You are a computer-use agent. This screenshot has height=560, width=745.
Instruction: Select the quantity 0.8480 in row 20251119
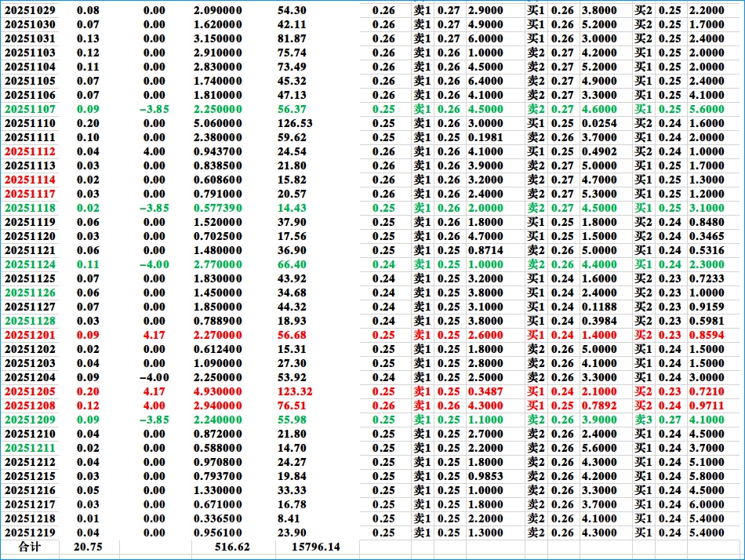(x=707, y=223)
